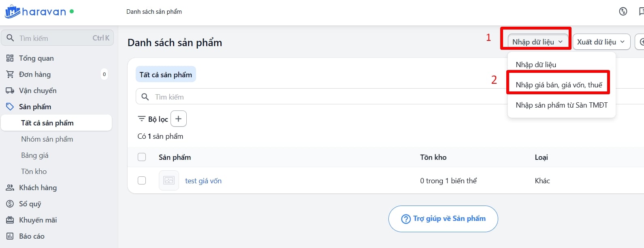Click the Sổ quỹ dollar icon
644x248 pixels.
click(x=10, y=204)
